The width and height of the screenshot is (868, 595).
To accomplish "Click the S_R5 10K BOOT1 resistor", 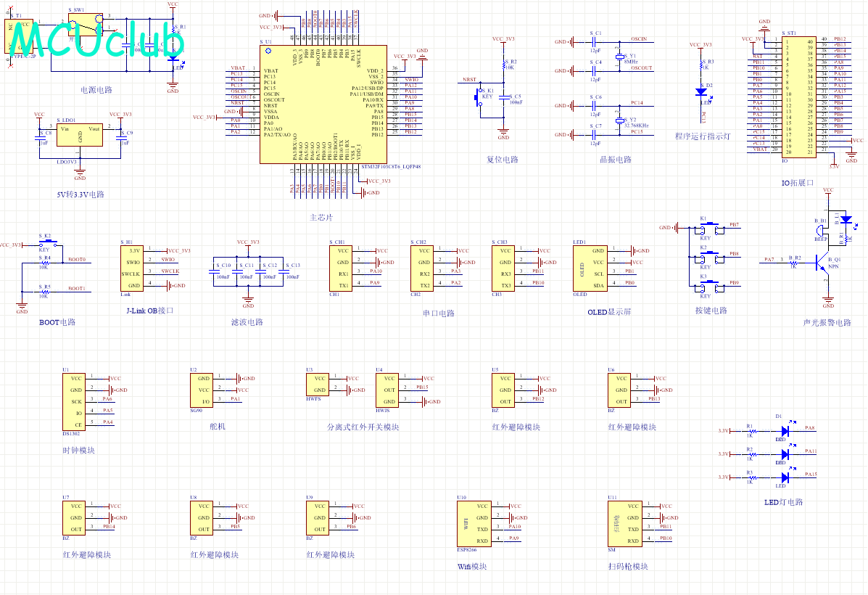I will [45, 292].
